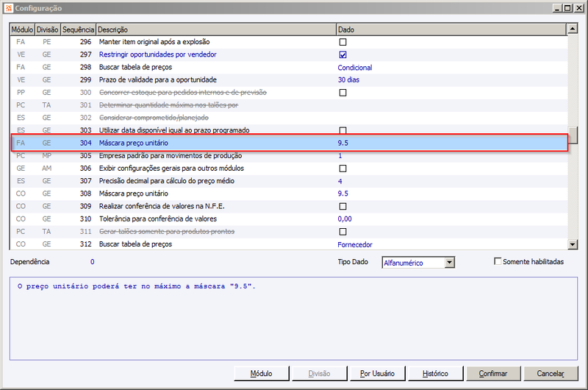Confirm with the Confirmar button
This screenshot has width=588, height=390.
coord(493,374)
